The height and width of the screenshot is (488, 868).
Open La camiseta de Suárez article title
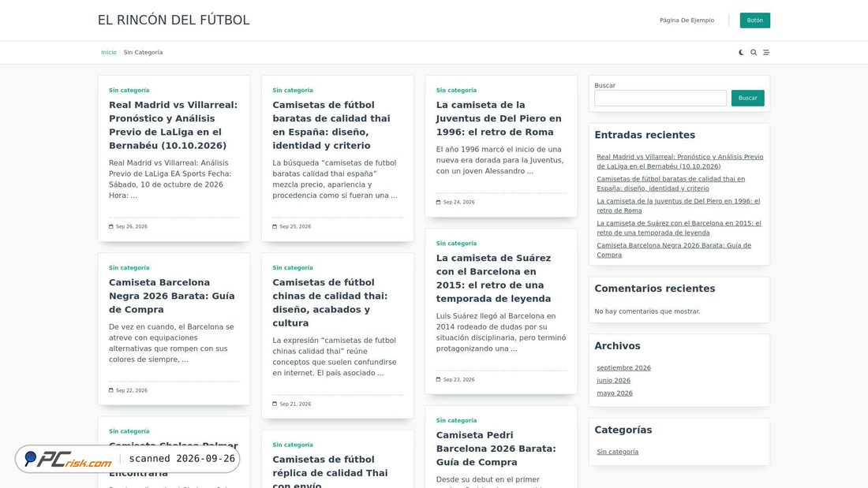(494, 278)
